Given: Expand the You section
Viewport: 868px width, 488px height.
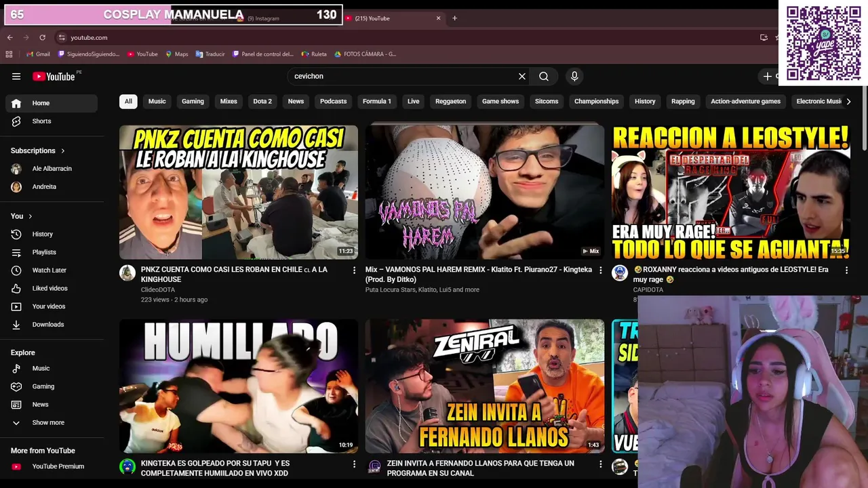Looking at the screenshot, I should (22, 216).
